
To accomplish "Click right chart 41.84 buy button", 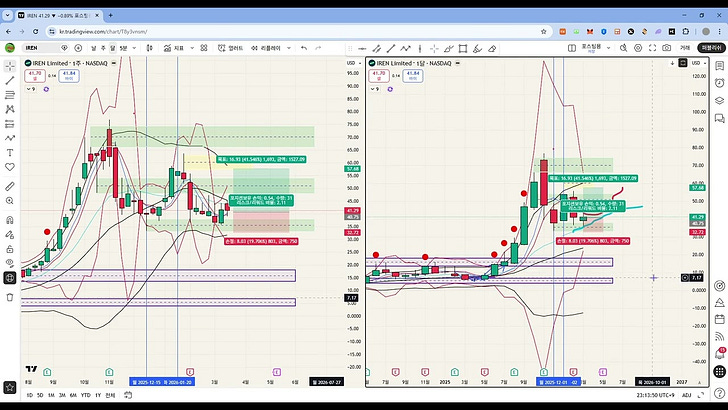I will (x=413, y=76).
